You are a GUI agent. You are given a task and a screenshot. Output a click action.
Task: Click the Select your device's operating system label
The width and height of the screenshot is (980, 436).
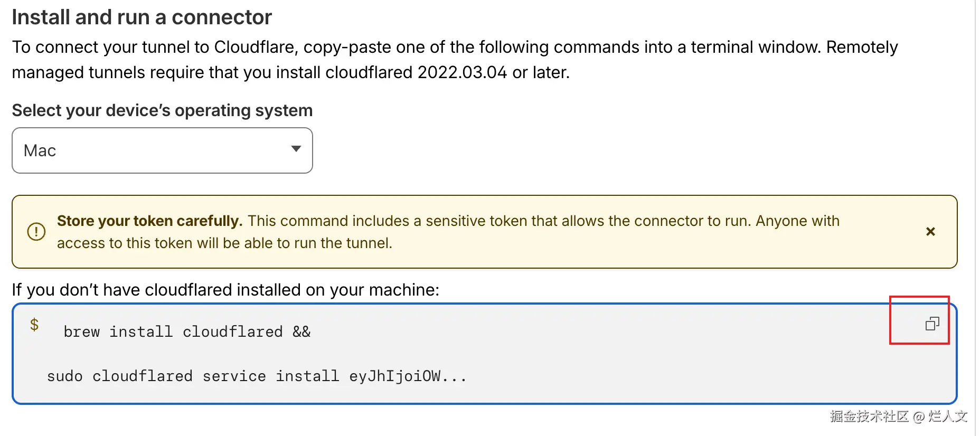[162, 111]
